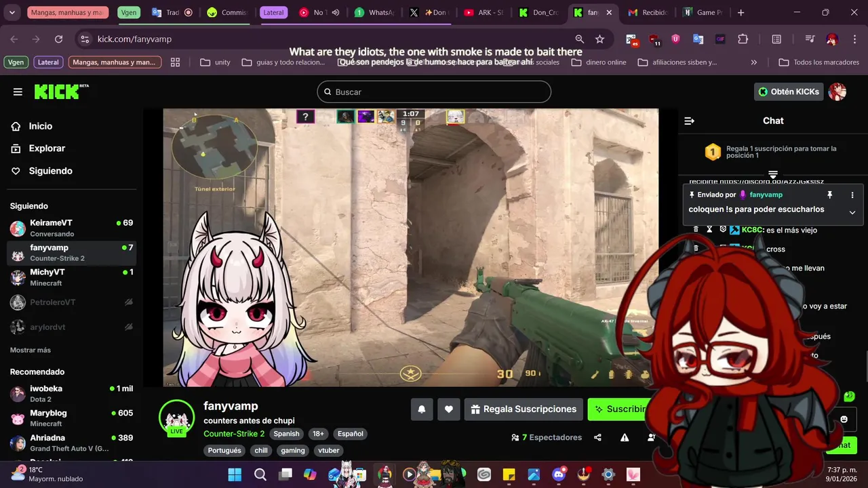Click the report warning triangle icon
Image resolution: width=868 pixels, height=488 pixels.
625,438
